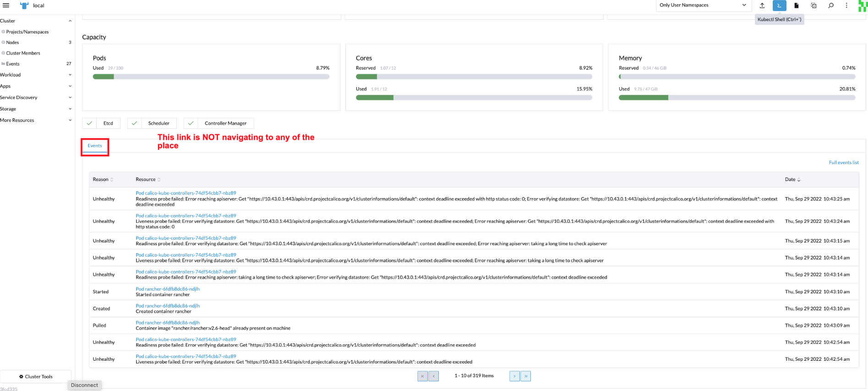Viewport: 868px width, 391px height.
Task: Download the KubeConfig file icon
Action: 797,6
